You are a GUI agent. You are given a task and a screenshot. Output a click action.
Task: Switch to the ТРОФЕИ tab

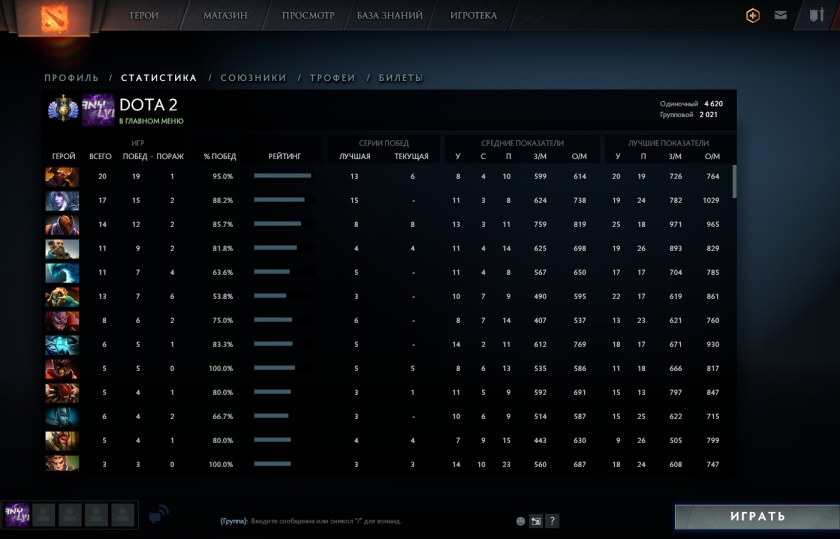coord(333,78)
